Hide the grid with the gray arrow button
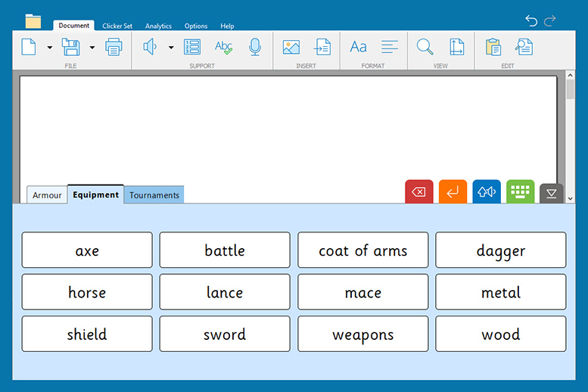 551,194
